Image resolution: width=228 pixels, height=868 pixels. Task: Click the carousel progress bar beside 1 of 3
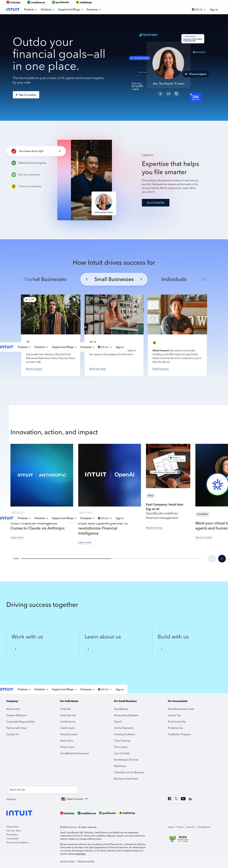(x=111, y=558)
